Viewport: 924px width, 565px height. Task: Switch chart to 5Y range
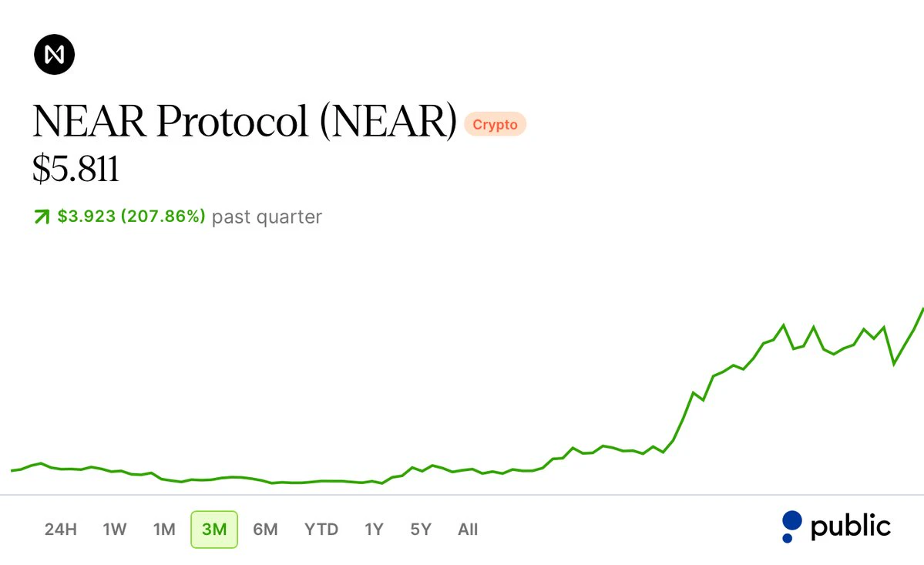click(421, 530)
